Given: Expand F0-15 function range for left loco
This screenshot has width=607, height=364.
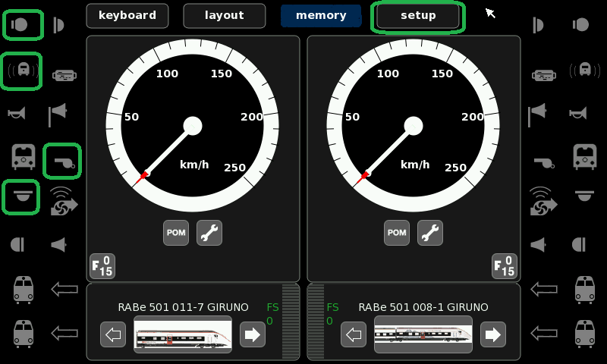Looking at the screenshot, I should coord(102,265).
